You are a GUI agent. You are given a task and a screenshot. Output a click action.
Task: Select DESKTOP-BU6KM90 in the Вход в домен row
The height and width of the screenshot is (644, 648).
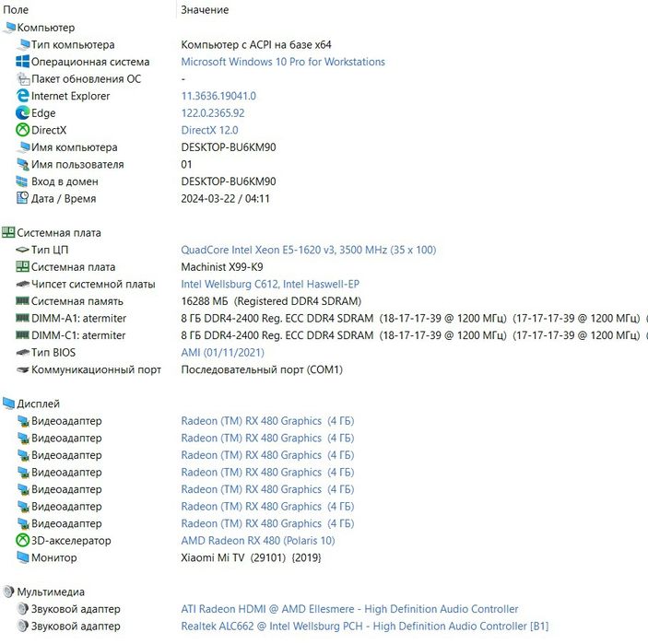point(229,181)
